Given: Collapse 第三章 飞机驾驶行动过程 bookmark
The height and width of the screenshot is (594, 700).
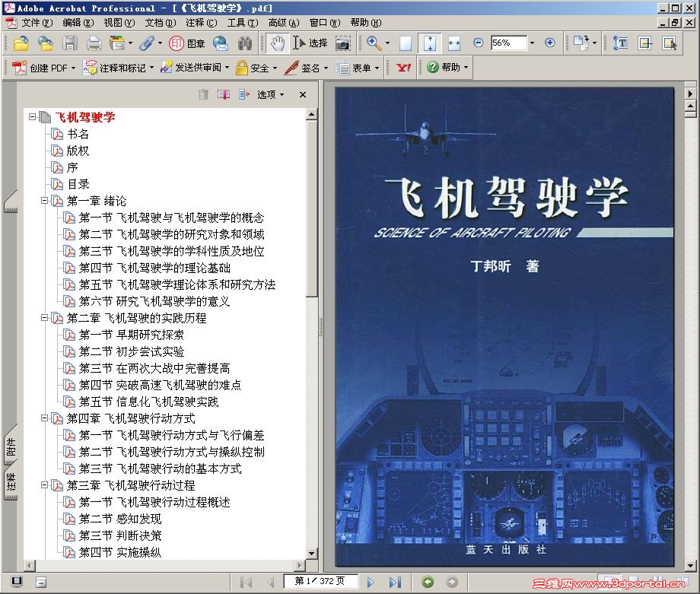Looking at the screenshot, I should [x=44, y=485].
